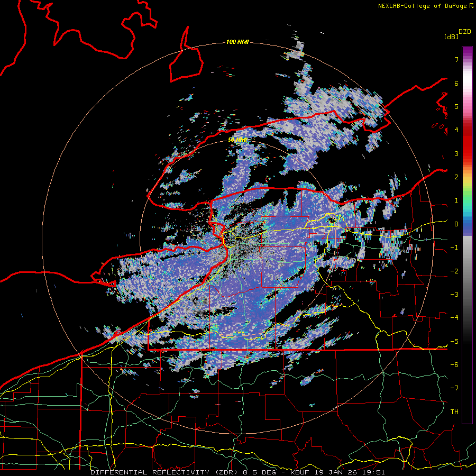Click the TH threshold label
476x476 pixels.
[454, 412]
